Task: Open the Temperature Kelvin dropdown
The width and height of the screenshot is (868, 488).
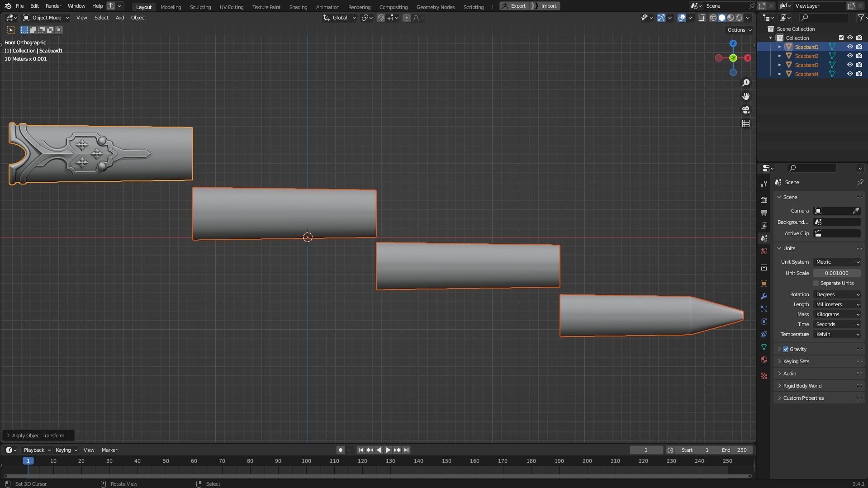Action: pyautogui.click(x=837, y=334)
